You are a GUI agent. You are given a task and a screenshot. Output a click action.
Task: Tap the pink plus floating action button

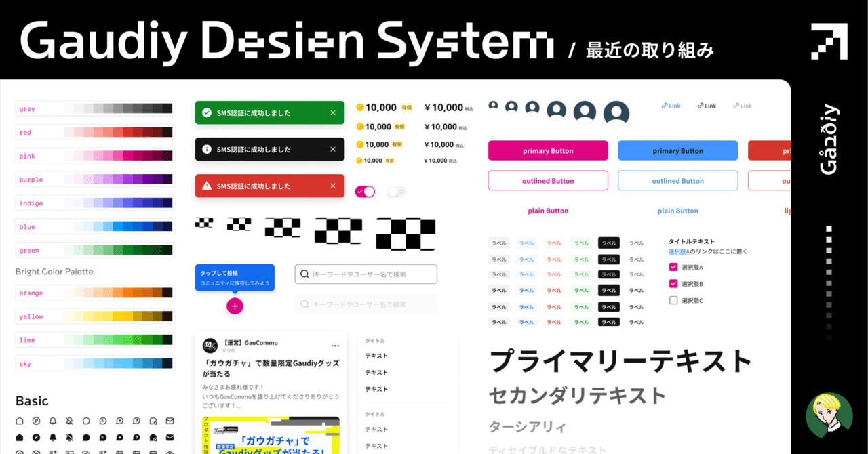(x=235, y=306)
